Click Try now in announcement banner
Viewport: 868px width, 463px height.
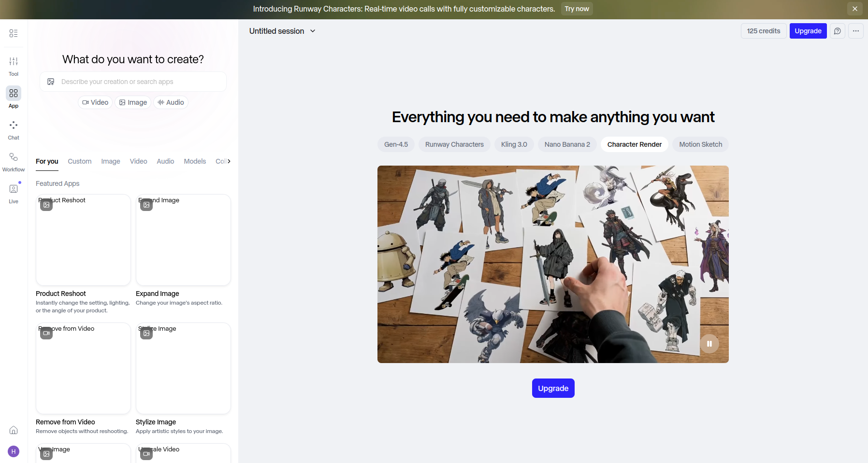[577, 9]
